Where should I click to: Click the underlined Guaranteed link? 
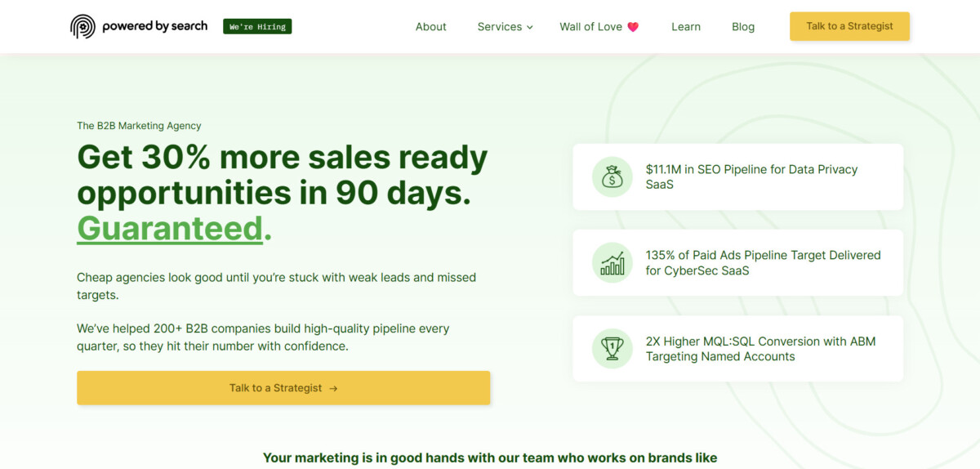[170, 228]
